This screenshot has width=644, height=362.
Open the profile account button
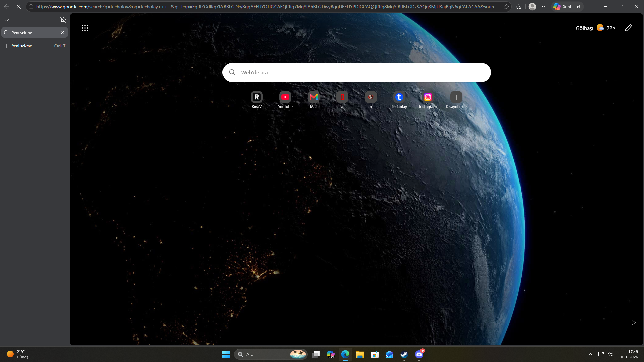point(532,7)
